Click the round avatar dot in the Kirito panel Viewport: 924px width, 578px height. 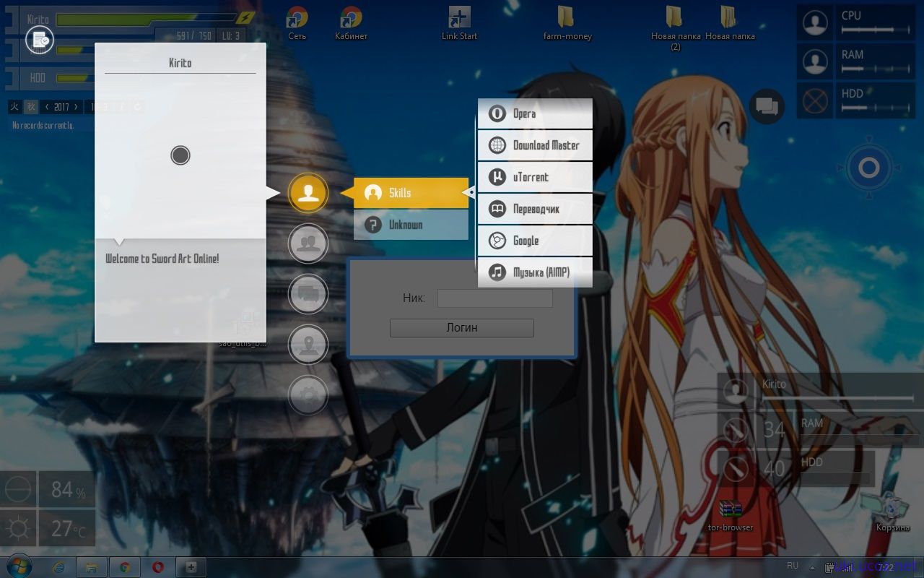pyautogui.click(x=180, y=155)
